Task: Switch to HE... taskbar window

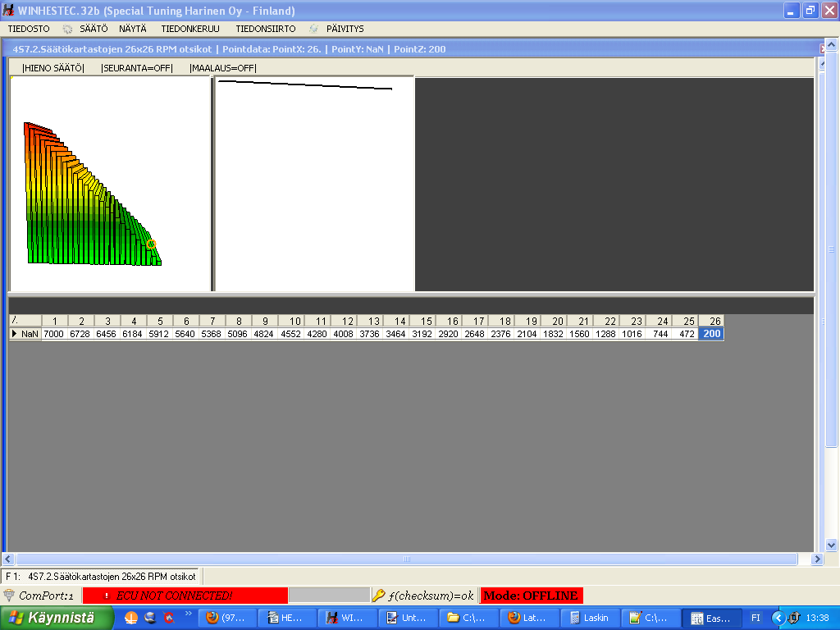Action: point(287,618)
